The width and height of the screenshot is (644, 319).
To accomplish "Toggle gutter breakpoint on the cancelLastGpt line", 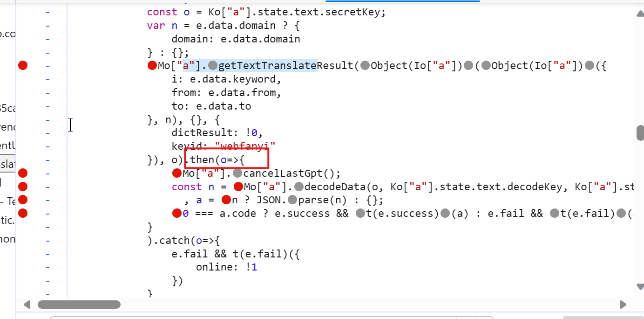I will (23, 173).
